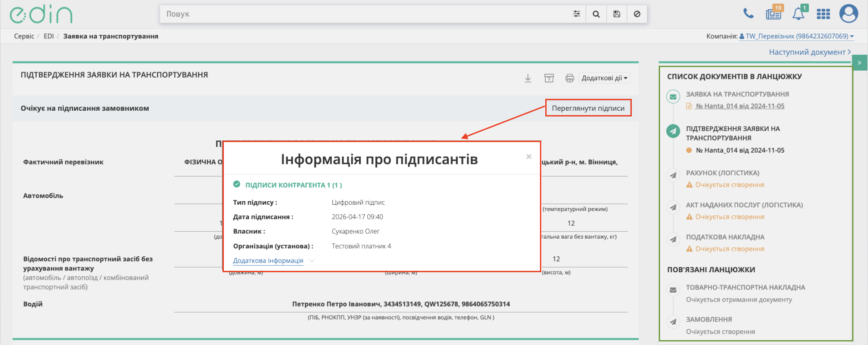Navigate to EDI in the breadcrumb
The image size is (868, 345).
pyautogui.click(x=49, y=36)
